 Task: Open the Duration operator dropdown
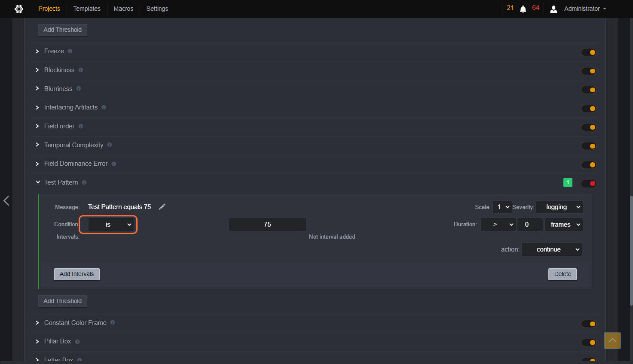(x=498, y=224)
